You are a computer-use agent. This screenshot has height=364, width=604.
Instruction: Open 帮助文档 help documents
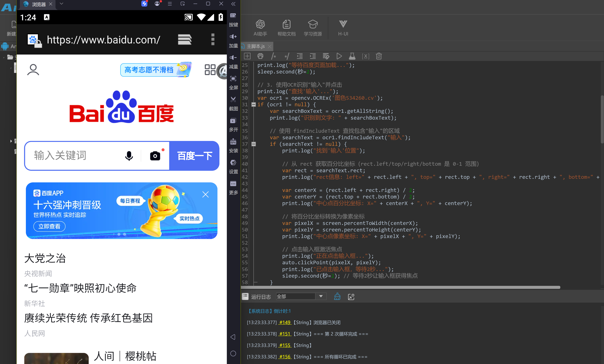coord(286,28)
